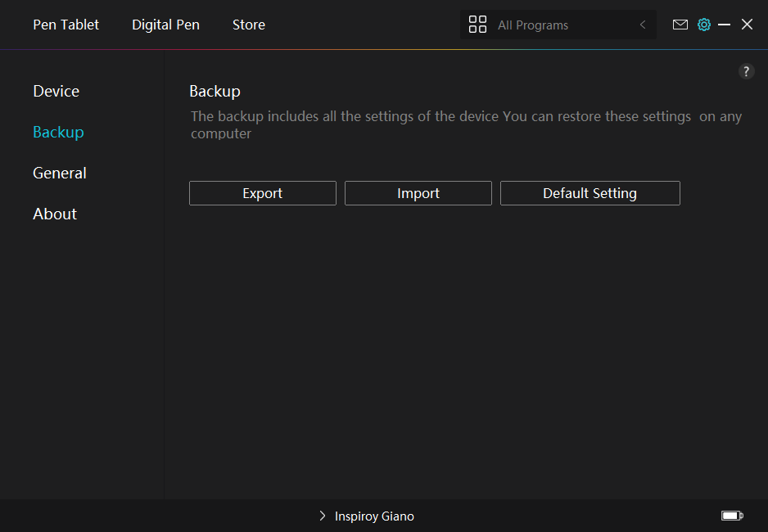This screenshot has height=532, width=768.
Task: Close the tablet driver window
Action: tap(747, 25)
